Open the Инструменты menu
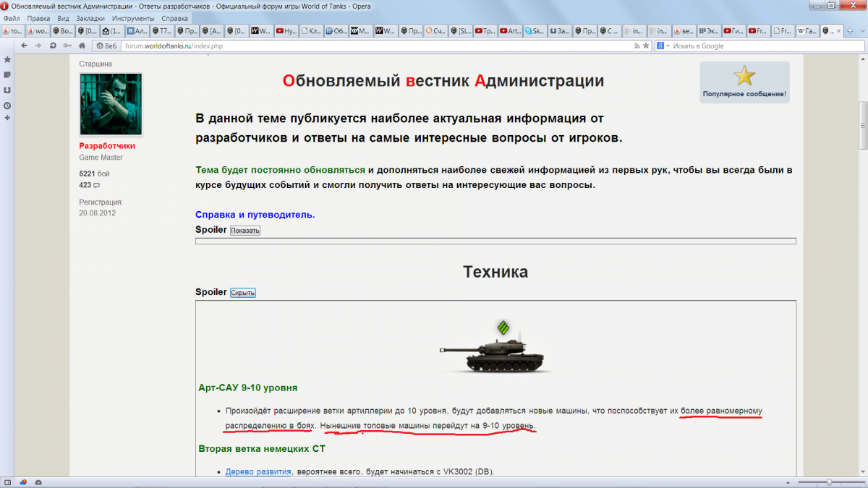 click(132, 18)
